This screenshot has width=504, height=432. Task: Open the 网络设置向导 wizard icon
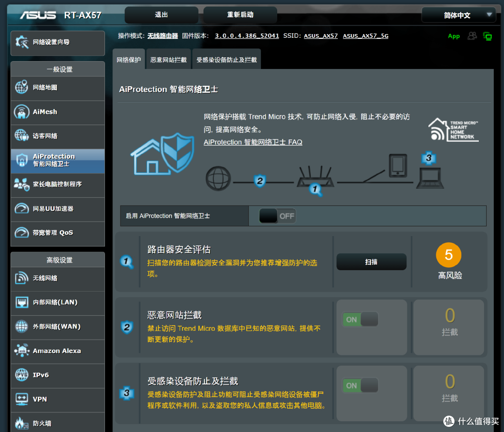pyautogui.click(x=22, y=42)
